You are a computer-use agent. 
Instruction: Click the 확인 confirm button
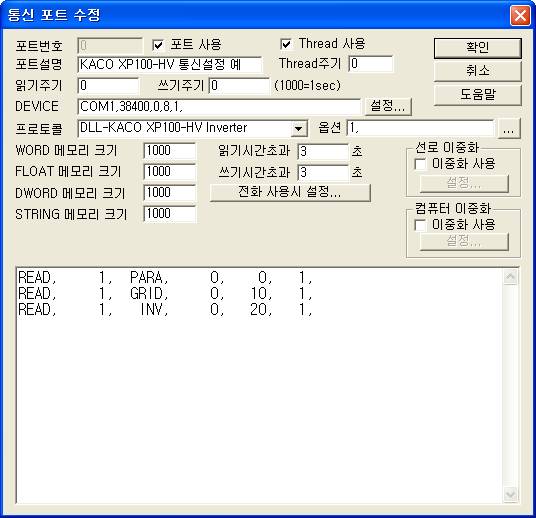coord(478,48)
